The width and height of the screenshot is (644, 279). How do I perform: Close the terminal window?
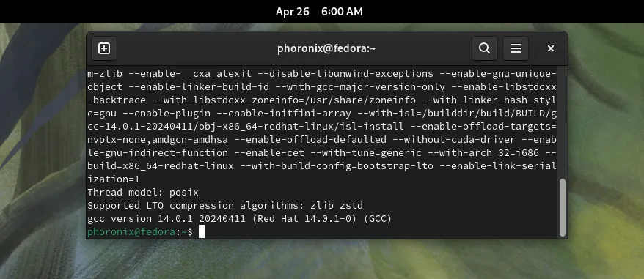(551, 48)
